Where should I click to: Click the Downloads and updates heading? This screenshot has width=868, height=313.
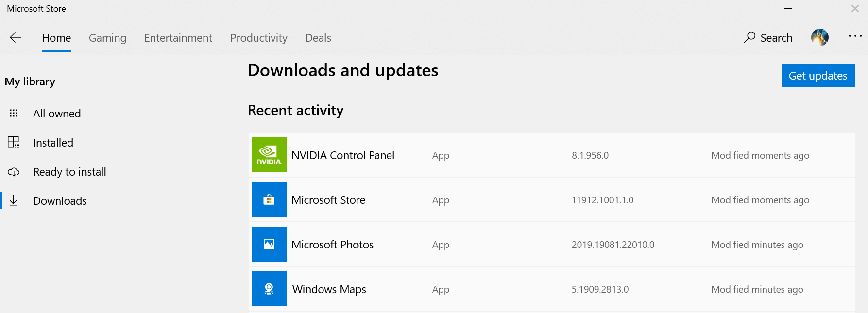click(x=343, y=70)
